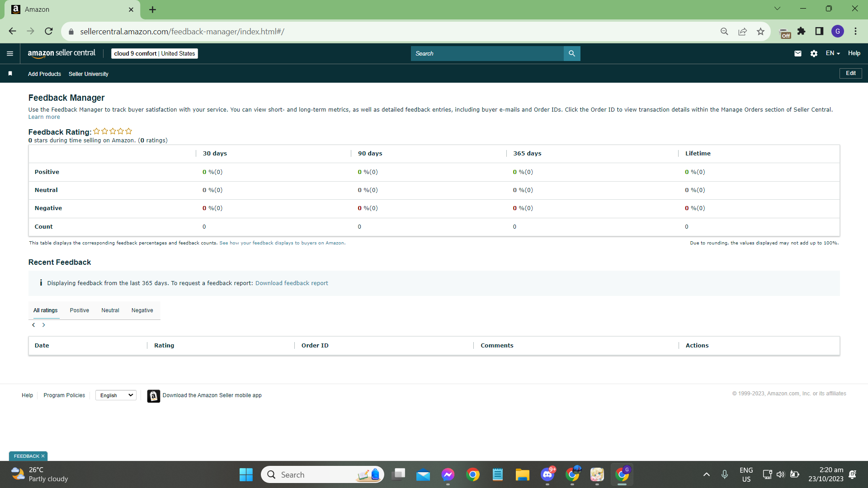Open Windows Start menu
868x488 pixels.
pyautogui.click(x=246, y=474)
